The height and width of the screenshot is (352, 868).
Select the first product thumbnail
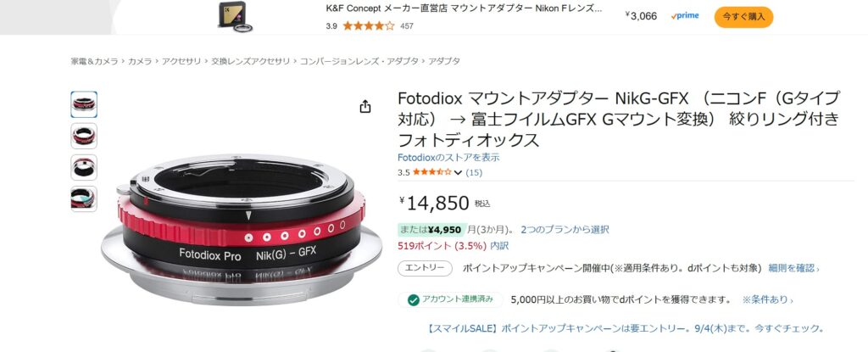[84, 104]
